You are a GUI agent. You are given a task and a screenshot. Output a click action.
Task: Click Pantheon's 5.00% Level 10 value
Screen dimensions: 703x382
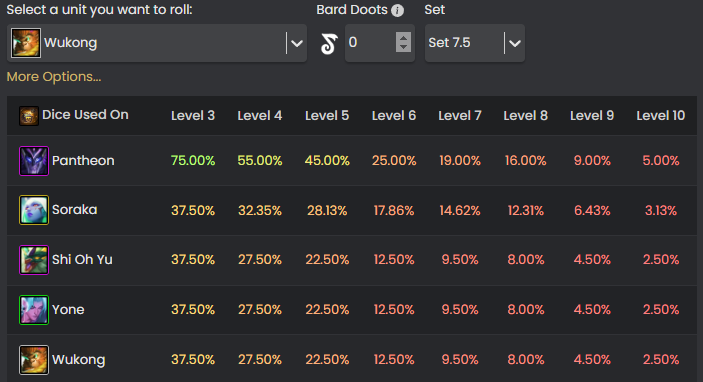[x=660, y=161]
